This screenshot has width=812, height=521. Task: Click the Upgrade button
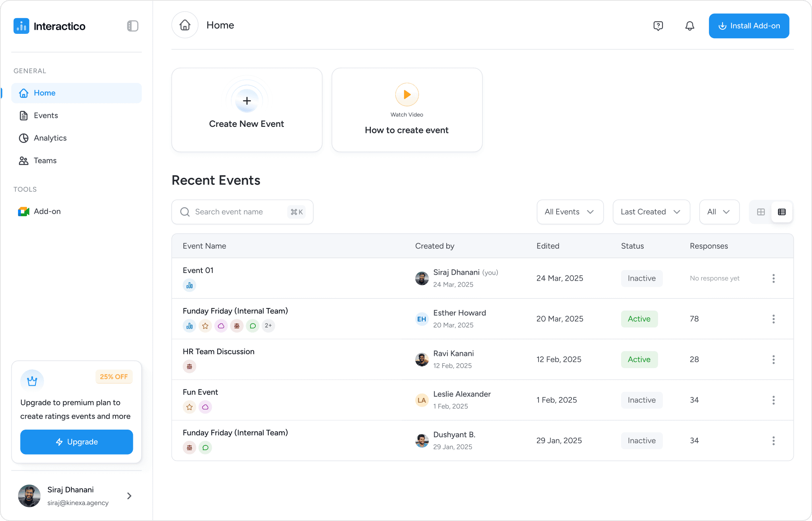click(77, 442)
